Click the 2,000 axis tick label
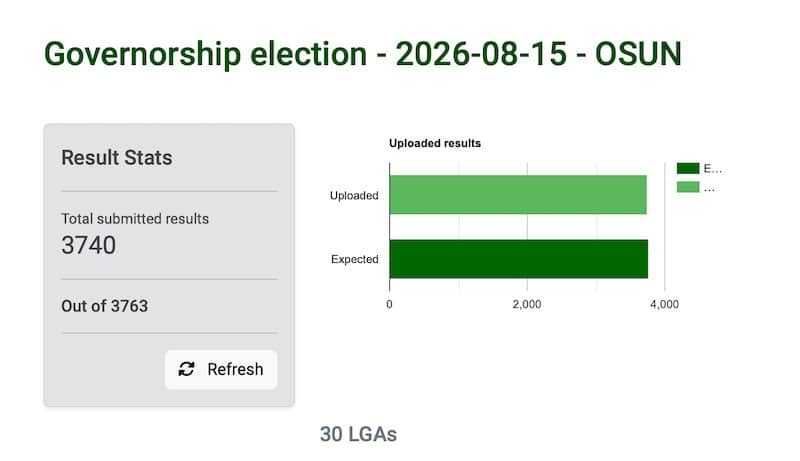 coord(527,304)
